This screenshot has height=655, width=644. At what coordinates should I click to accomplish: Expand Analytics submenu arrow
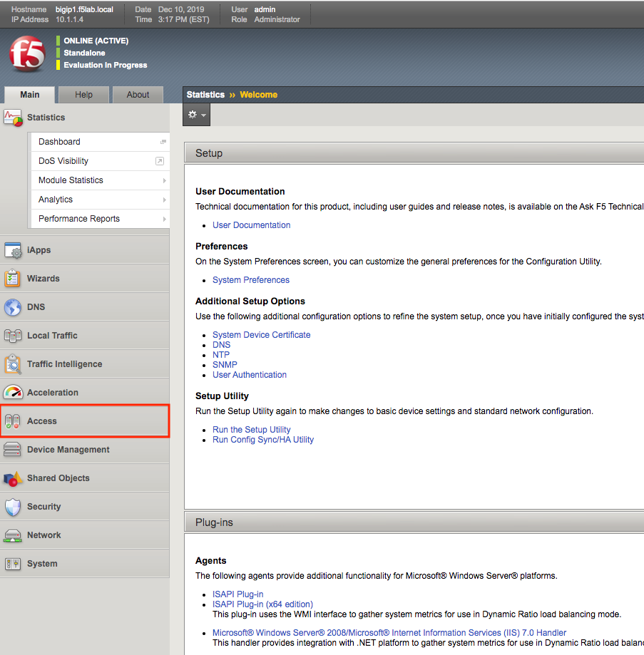[x=164, y=200]
